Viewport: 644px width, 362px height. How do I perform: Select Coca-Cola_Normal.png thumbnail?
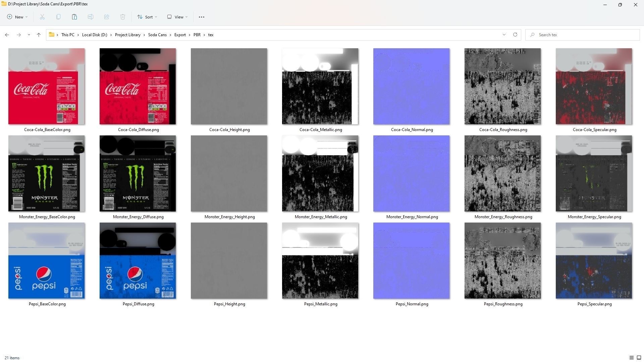(x=411, y=86)
